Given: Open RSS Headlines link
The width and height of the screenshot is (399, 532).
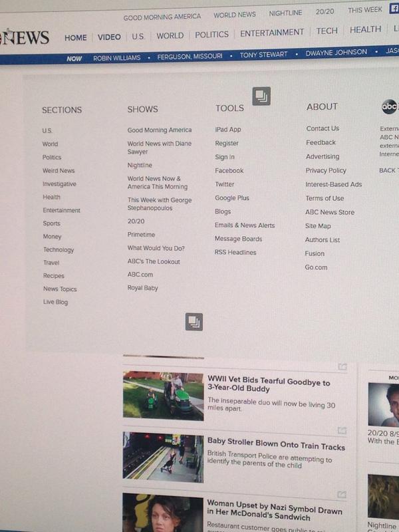Looking at the screenshot, I should [x=235, y=253].
